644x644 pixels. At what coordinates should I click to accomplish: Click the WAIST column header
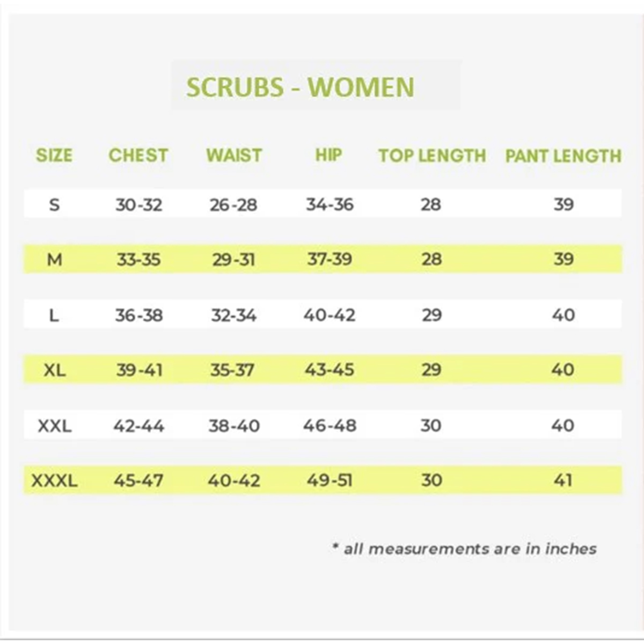tap(234, 155)
